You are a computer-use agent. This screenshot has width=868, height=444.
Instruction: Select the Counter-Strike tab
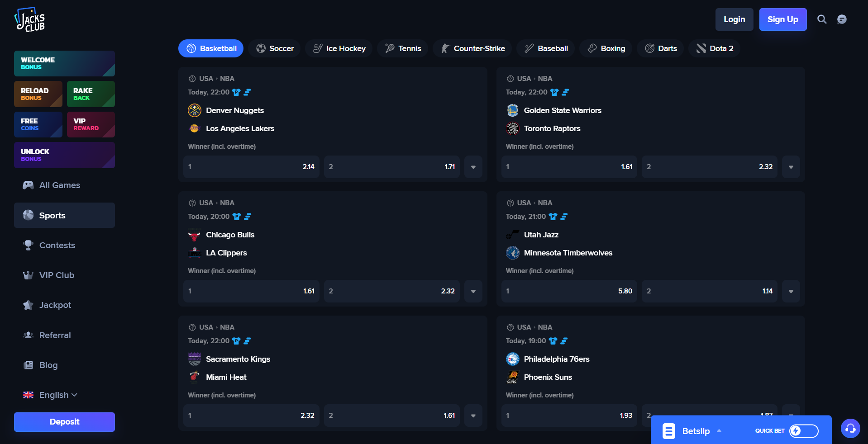pos(472,48)
